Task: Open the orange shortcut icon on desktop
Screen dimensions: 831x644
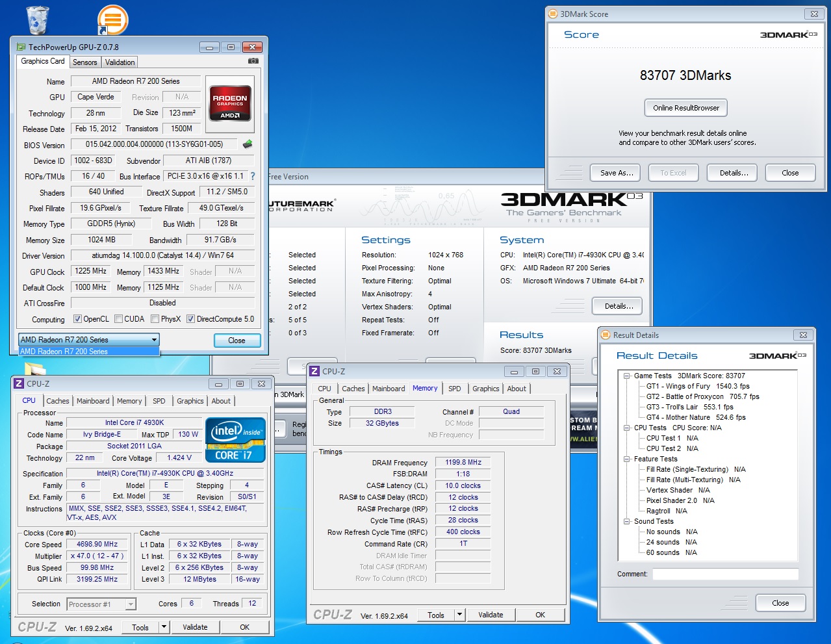Action: [x=112, y=19]
